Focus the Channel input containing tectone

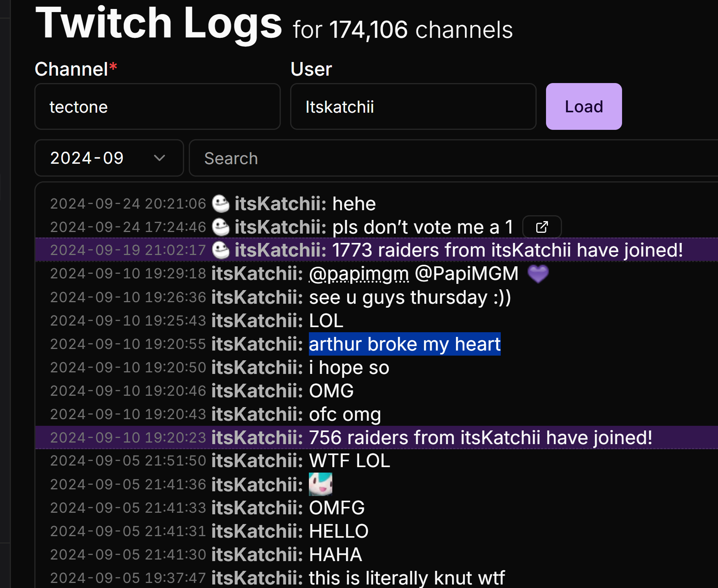tap(158, 106)
